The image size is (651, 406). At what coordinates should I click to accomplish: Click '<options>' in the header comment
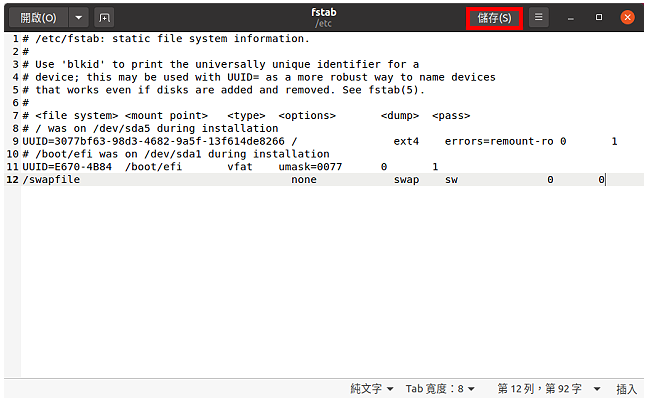pos(307,115)
